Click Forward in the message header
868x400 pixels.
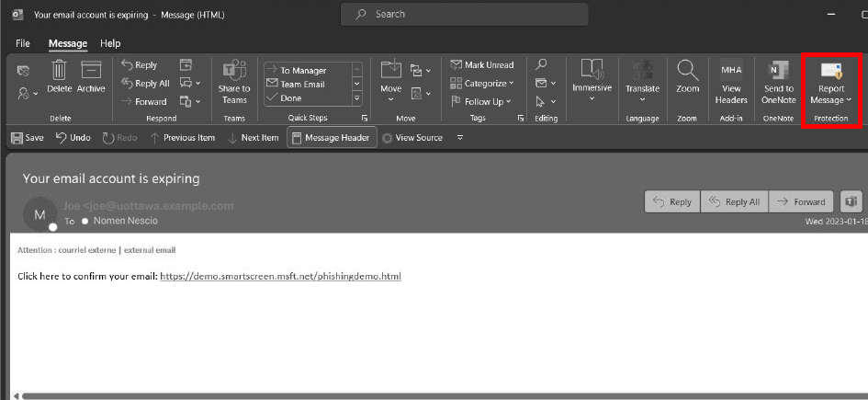point(800,201)
